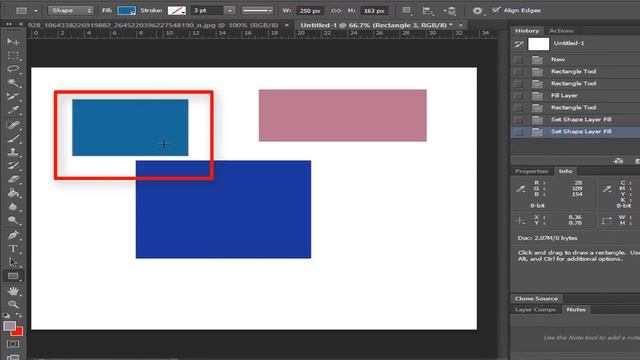Image resolution: width=640 pixels, height=360 pixels.
Task: Open path operations in options bar
Action: (407, 11)
